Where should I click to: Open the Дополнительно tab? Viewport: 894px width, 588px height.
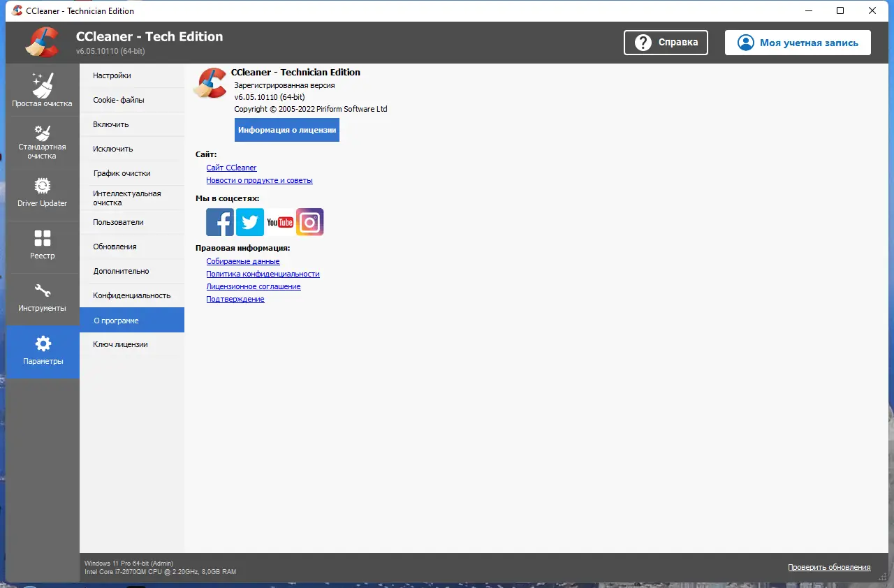click(132, 271)
